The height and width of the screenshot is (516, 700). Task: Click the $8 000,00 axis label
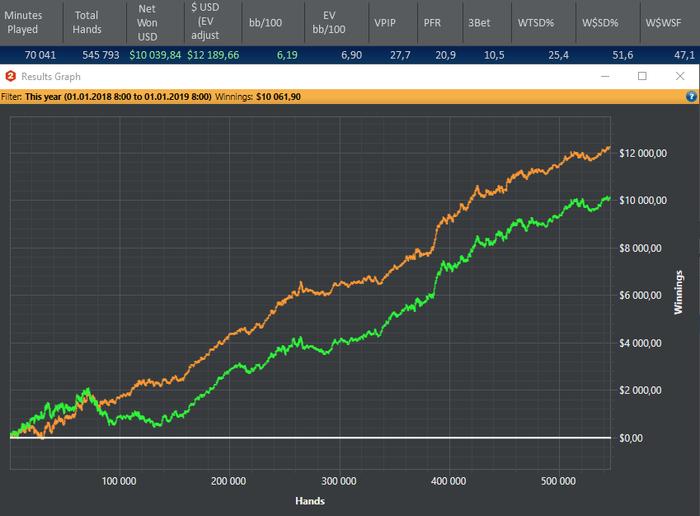(x=640, y=248)
